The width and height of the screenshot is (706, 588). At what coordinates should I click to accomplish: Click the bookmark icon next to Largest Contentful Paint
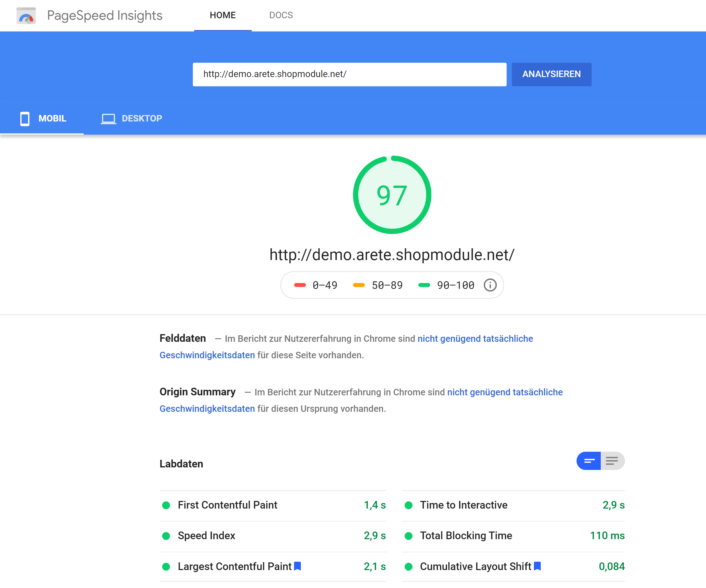(297, 566)
